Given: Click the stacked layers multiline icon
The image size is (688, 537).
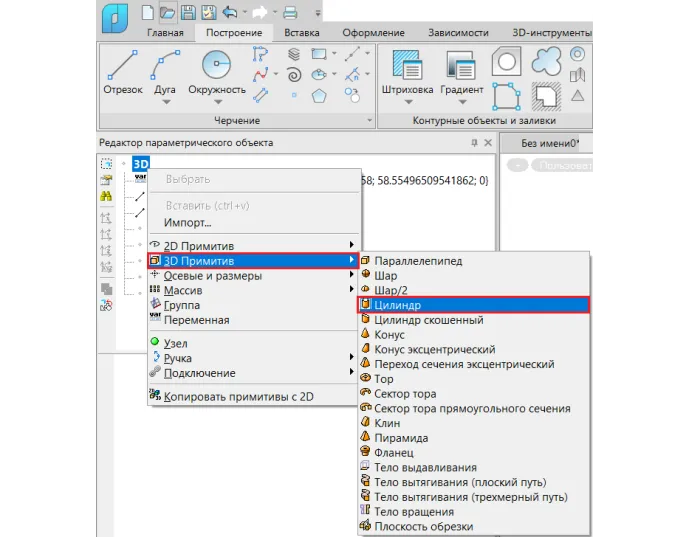Looking at the screenshot, I should tap(294, 54).
